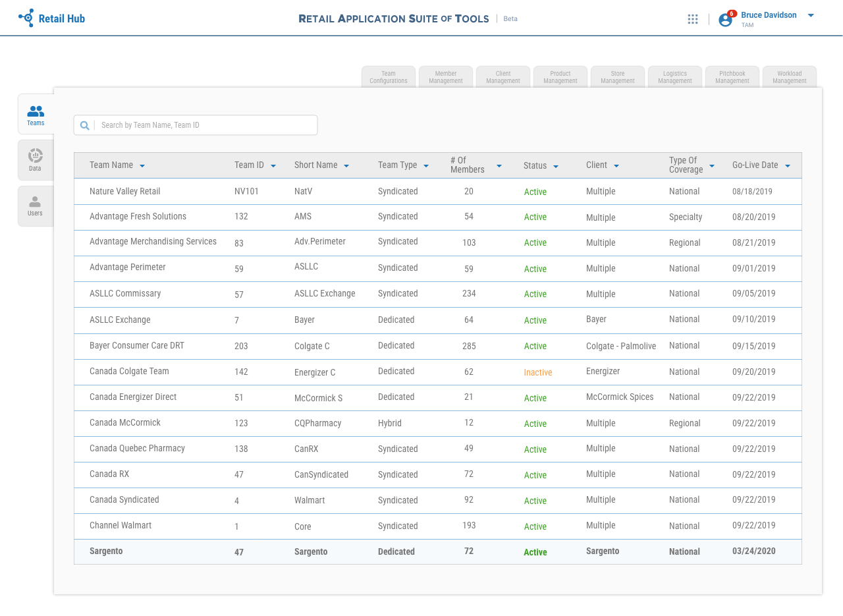The width and height of the screenshot is (843, 616).
Task: Switch to Client Management tab
Action: [503, 77]
